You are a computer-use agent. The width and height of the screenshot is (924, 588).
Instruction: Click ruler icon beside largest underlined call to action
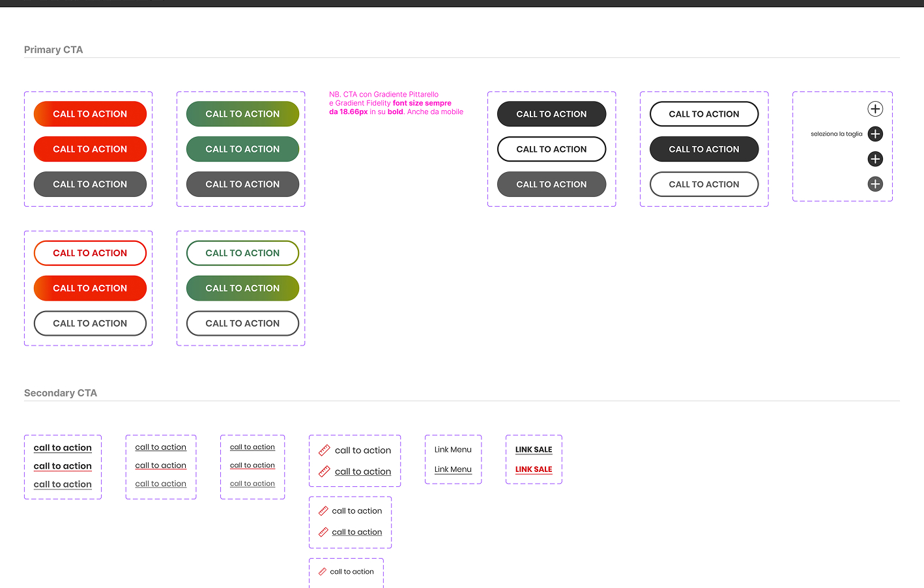[x=324, y=471]
